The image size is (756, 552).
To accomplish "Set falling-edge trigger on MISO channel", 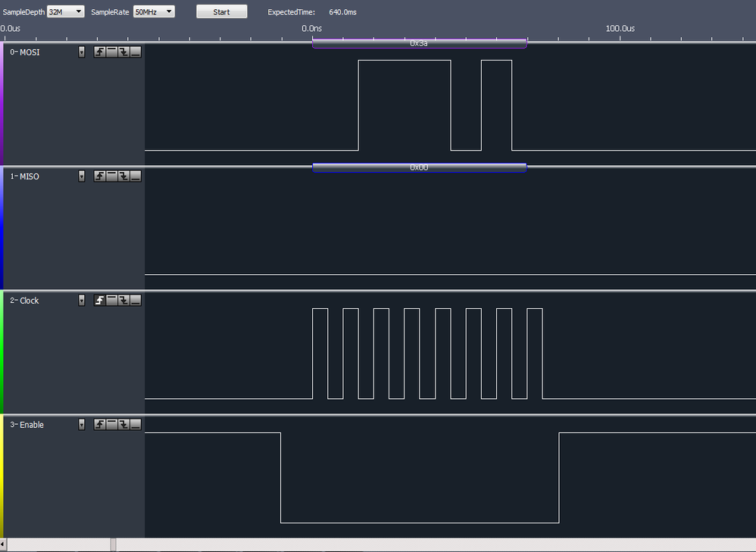I will pyautogui.click(x=123, y=176).
